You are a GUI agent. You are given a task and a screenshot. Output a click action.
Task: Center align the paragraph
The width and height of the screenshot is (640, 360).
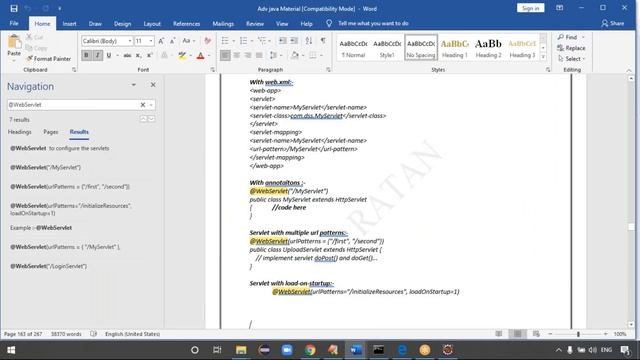click(236, 55)
